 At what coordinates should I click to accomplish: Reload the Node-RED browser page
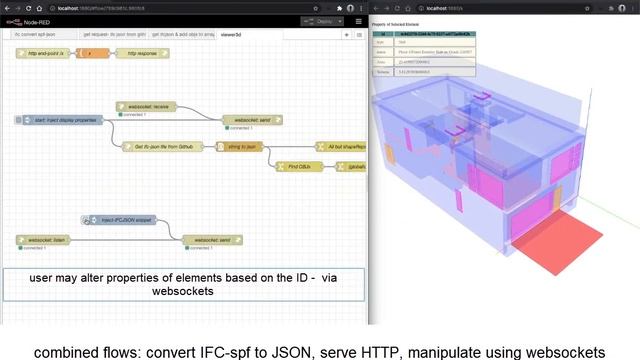pos(29,8)
